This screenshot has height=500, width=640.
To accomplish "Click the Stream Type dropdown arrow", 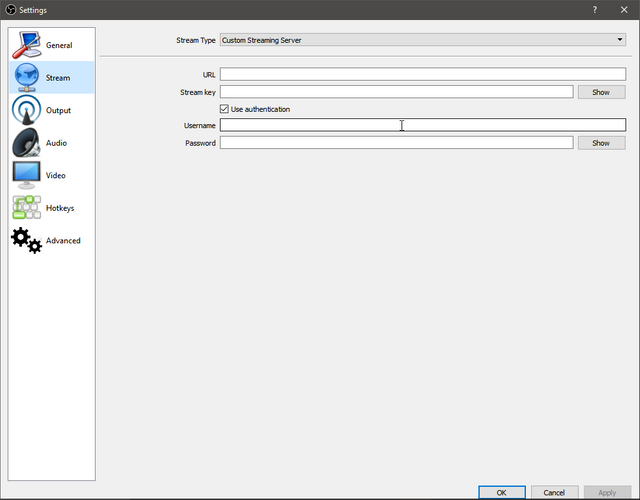I will [x=620, y=40].
